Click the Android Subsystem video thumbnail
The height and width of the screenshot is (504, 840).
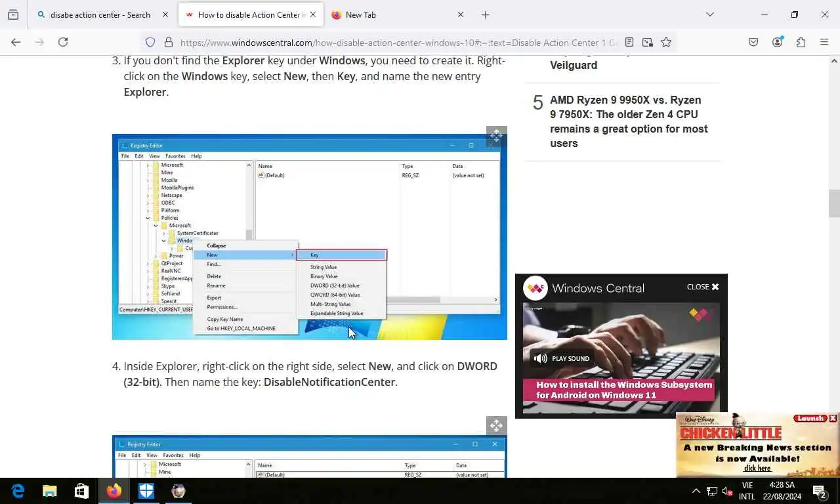point(621,358)
